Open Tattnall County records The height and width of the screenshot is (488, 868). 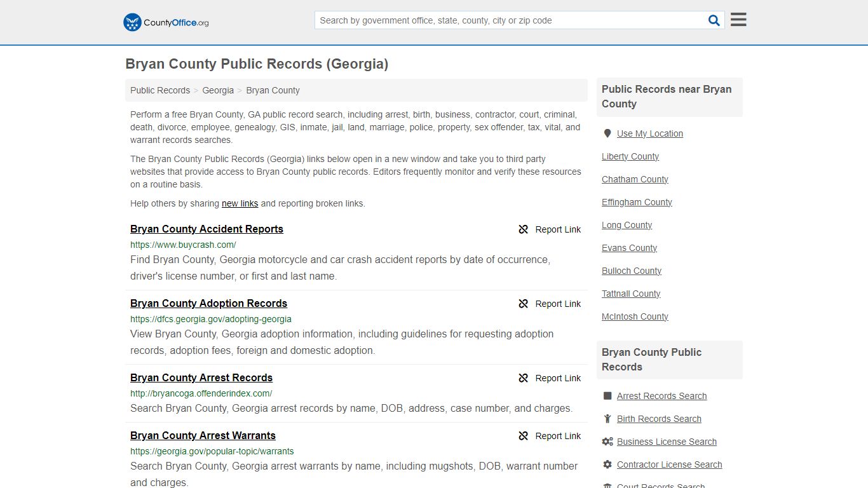(631, 294)
